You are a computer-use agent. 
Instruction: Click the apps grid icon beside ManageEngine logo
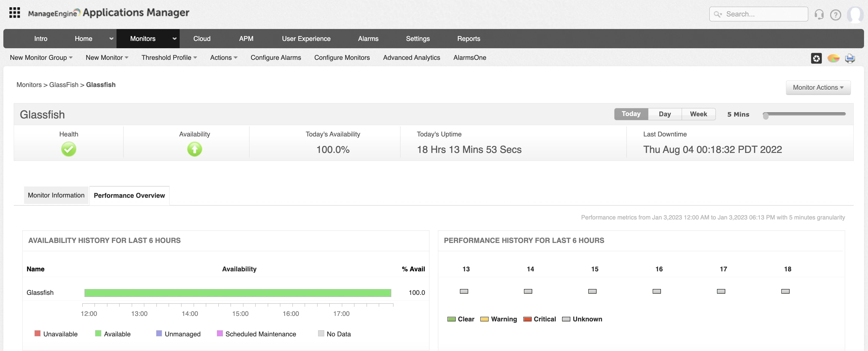15,13
